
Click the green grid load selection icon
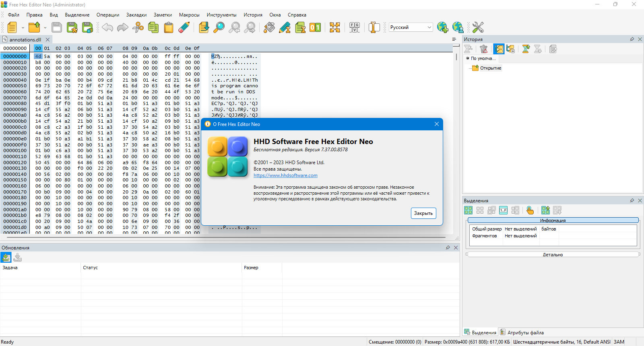pos(545,210)
